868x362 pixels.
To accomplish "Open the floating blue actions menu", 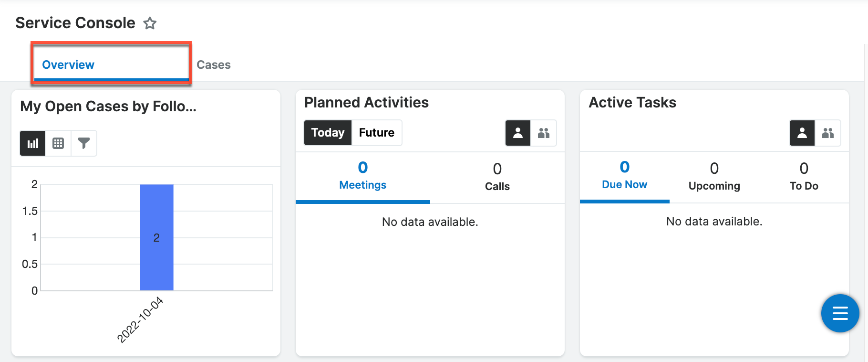I will click(840, 313).
